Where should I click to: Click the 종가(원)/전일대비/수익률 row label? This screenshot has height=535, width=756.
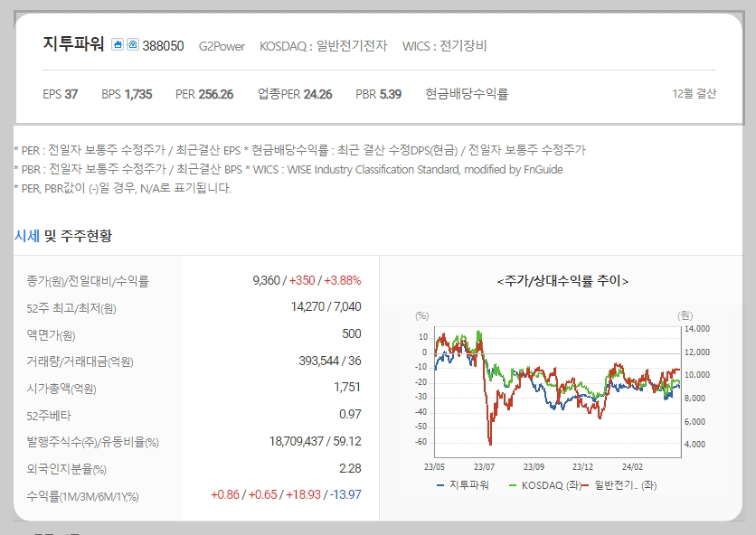coord(88,281)
